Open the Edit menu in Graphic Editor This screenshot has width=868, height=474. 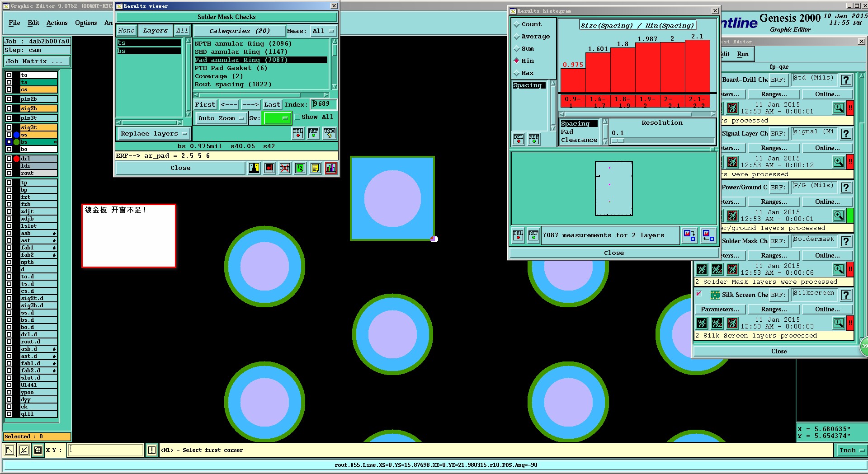pyautogui.click(x=33, y=23)
